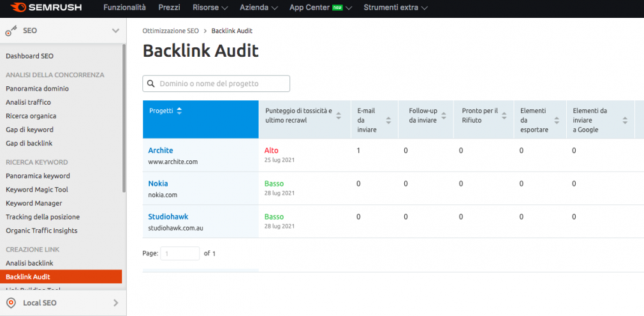Sort by Elementi da inviare a Google arrows

pyautogui.click(x=625, y=121)
